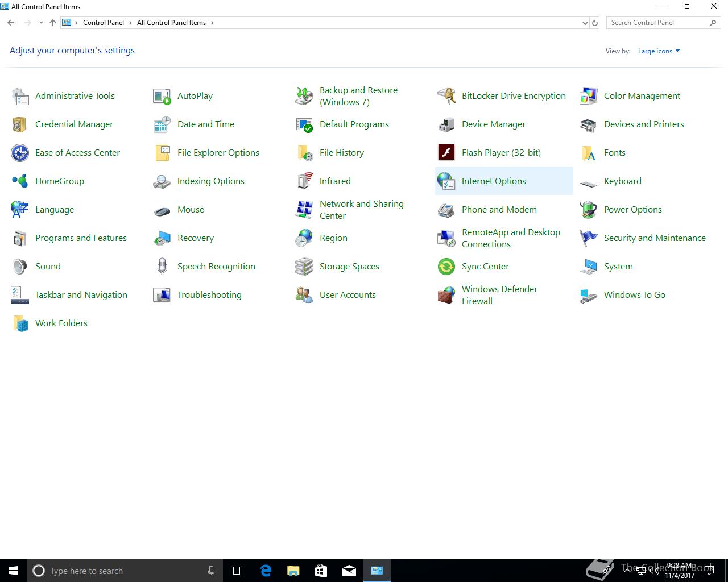Open the Mail app from taskbar
Screen dimensions: 728x582
(349, 571)
